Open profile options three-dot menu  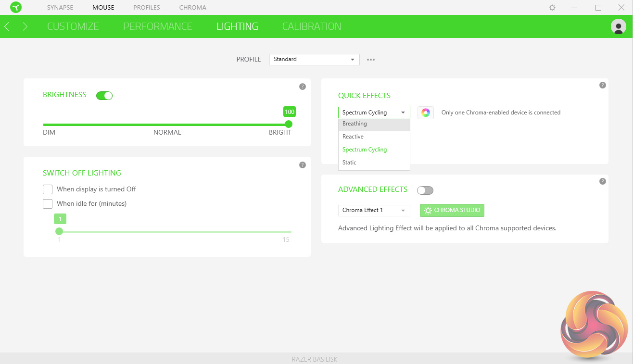coord(370,60)
